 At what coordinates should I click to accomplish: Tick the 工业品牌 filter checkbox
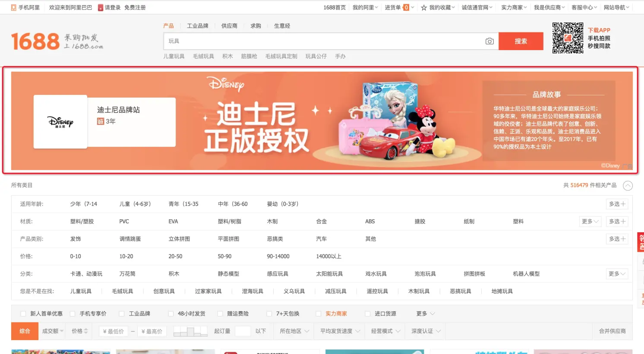click(122, 314)
